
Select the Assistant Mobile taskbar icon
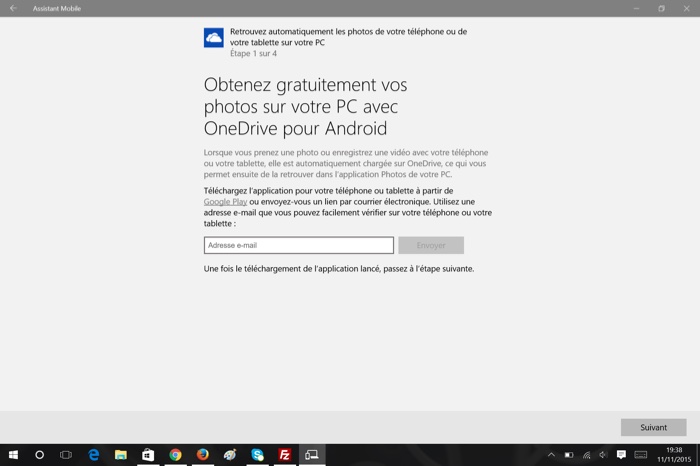tap(312, 455)
